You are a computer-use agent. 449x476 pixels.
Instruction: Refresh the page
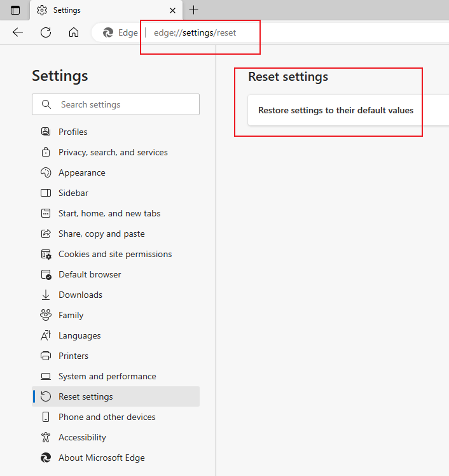point(46,32)
